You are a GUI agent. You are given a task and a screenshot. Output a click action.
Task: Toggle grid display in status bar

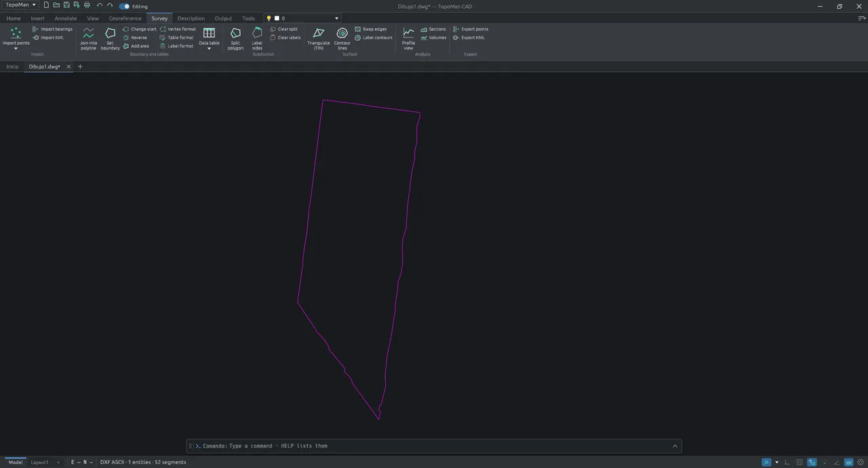800,462
